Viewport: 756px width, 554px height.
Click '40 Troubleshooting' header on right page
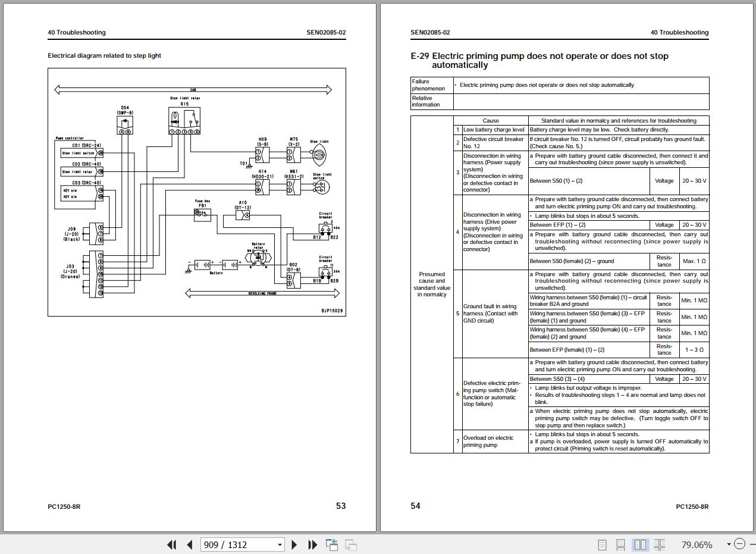click(x=679, y=33)
